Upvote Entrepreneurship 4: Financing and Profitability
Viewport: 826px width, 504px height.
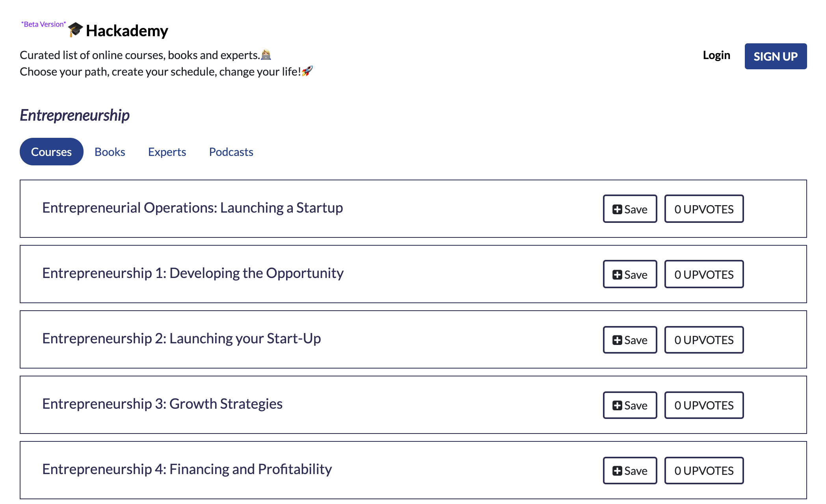[x=704, y=471]
